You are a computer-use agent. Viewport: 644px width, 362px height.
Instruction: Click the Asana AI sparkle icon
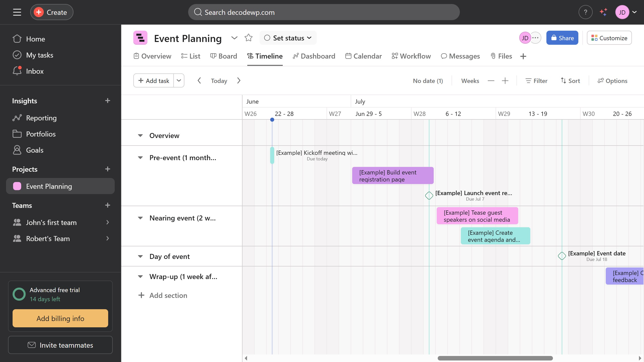603,12
